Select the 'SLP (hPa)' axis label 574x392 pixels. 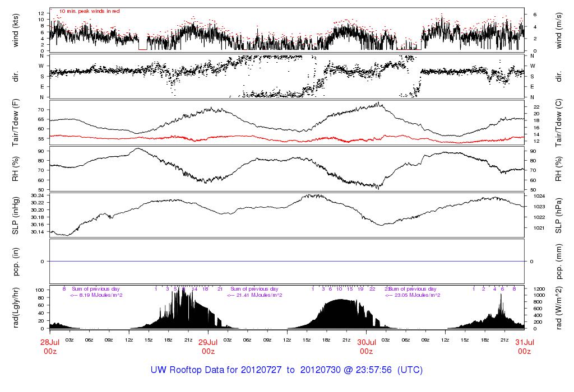pos(558,216)
